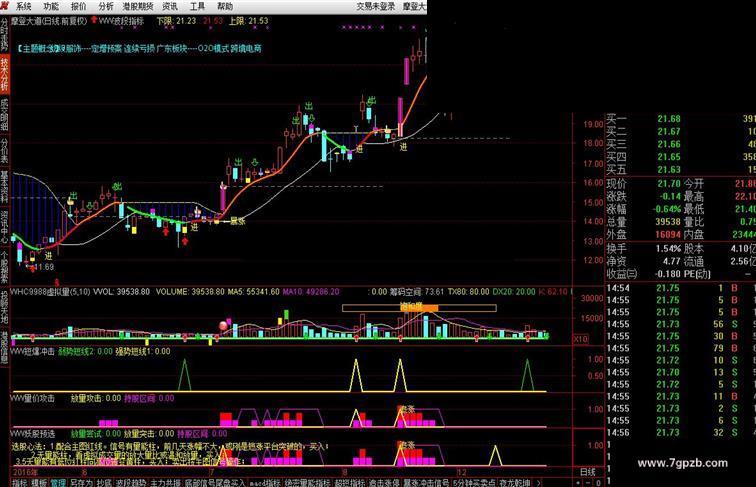Click the 买五 price 21.63

pyautogui.click(x=669, y=169)
